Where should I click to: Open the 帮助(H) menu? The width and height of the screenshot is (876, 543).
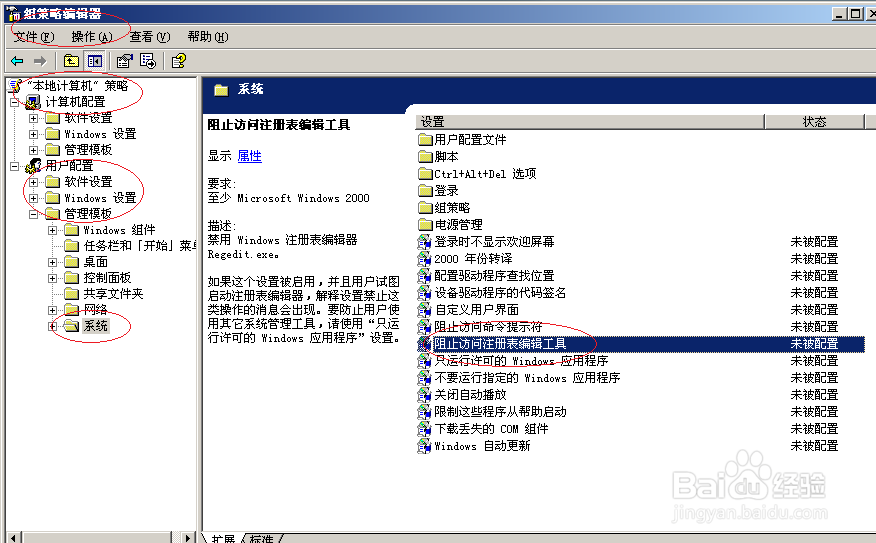(x=208, y=37)
